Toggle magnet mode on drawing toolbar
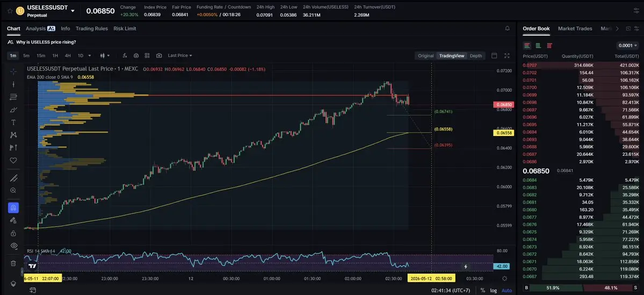Image resolution: width=644 pixels, height=295 pixels. [13, 207]
